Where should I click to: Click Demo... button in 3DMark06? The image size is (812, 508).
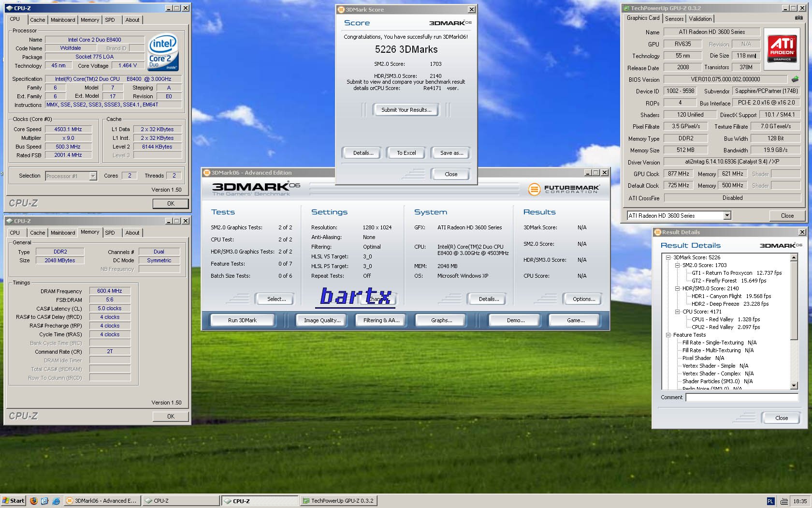(516, 320)
